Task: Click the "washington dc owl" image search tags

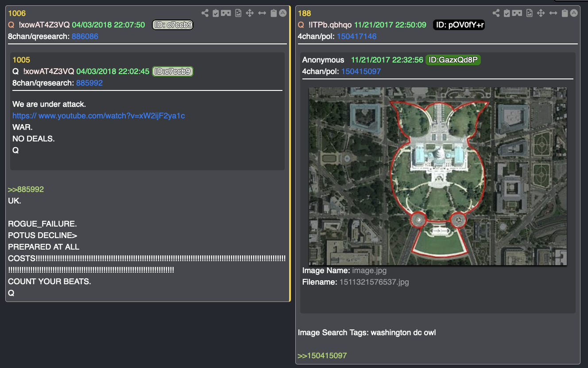Action: tap(403, 333)
